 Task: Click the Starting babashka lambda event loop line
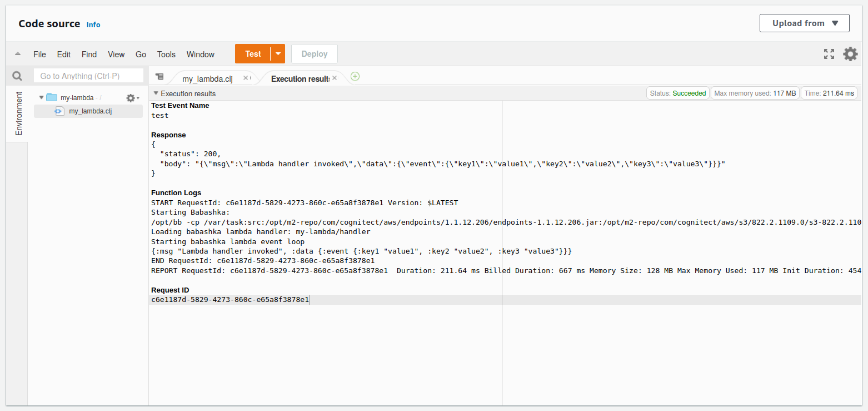pyautogui.click(x=228, y=242)
